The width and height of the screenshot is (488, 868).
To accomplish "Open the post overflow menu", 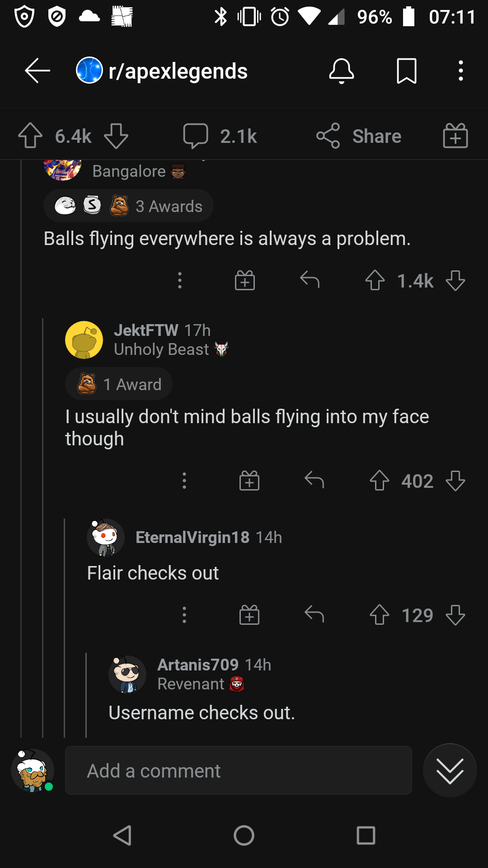I will pos(460,71).
